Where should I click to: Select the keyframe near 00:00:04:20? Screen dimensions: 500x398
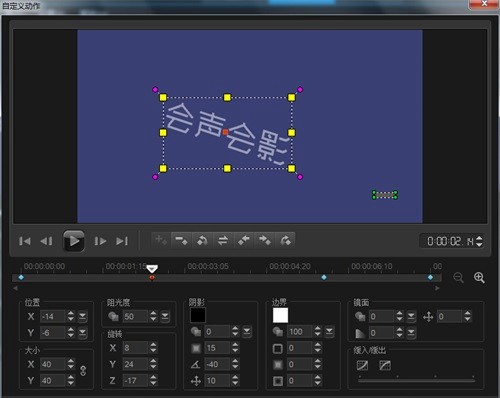click(324, 277)
